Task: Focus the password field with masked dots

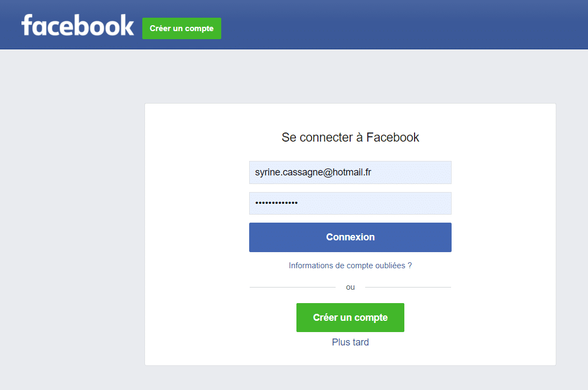Action: pos(350,203)
